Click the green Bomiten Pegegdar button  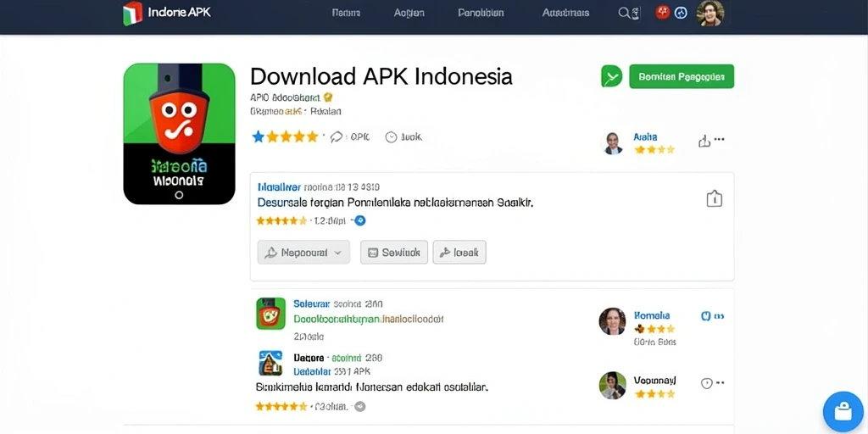pyautogui.click(x=682, y=76)
